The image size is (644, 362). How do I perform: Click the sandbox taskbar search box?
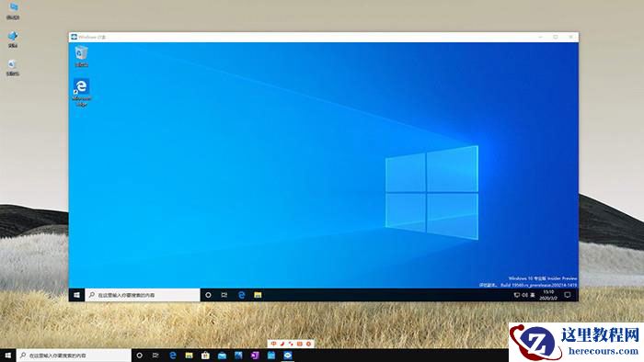(x=143, y=295)
